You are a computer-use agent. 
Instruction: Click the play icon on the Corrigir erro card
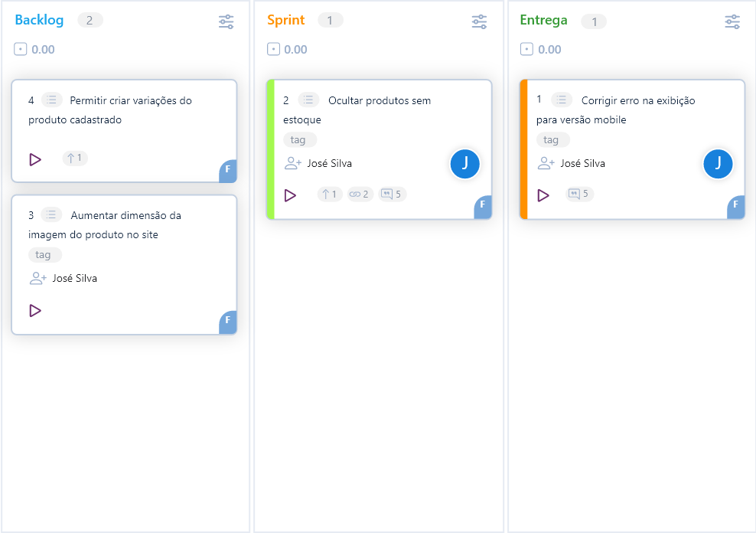pyautogui.click(x=543, y=195)
